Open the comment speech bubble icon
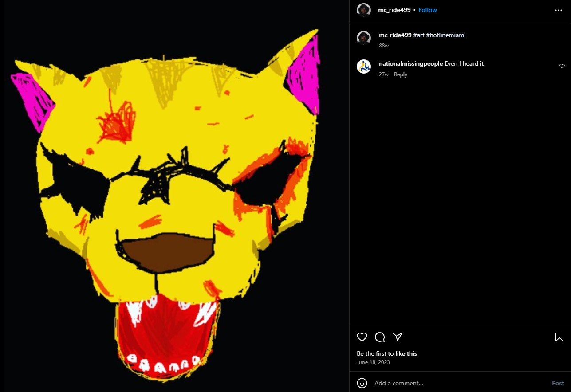 click(380, 337)
